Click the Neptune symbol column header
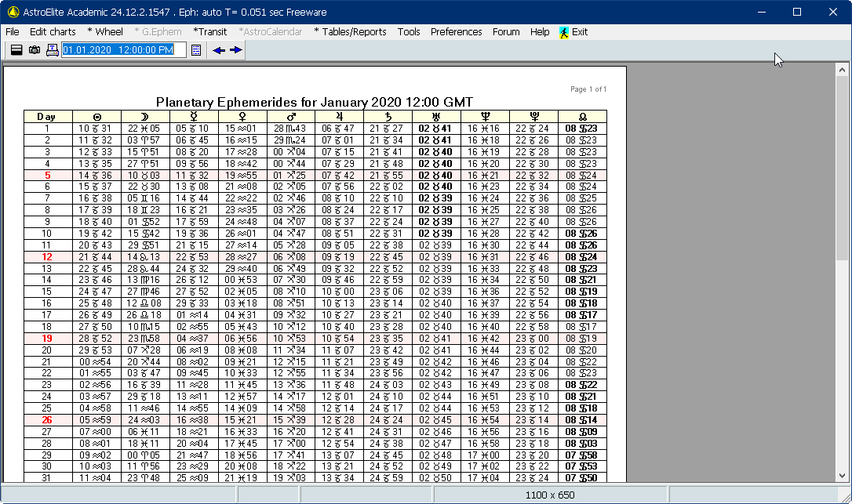The height and width of the screenshot is (504, 852). [x=485, y=117]
